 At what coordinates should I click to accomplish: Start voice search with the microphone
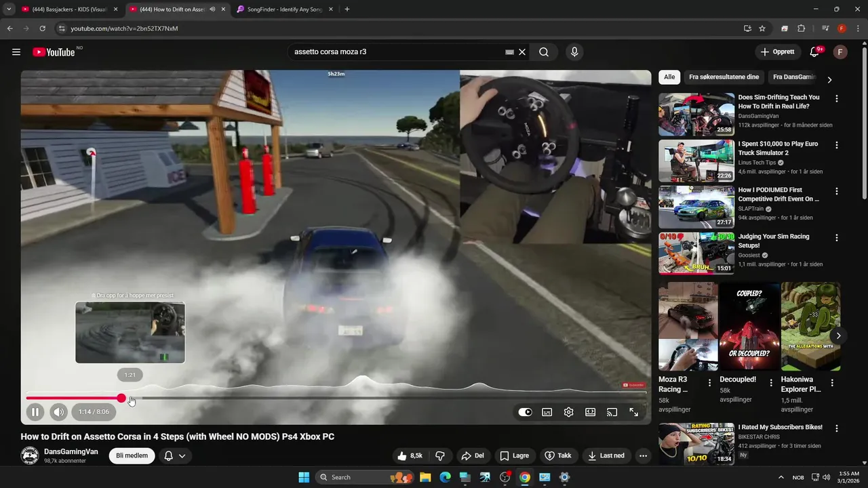pos(574,52)
